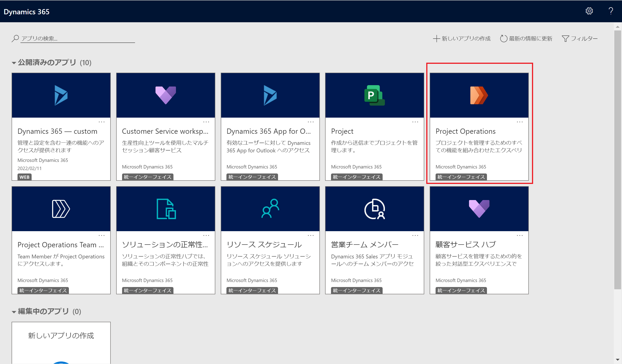Image resolution: width=622 pixels, height=364 pixels.
Task: Open more options for Project Operations Team Member
Action: click(101, 235)
